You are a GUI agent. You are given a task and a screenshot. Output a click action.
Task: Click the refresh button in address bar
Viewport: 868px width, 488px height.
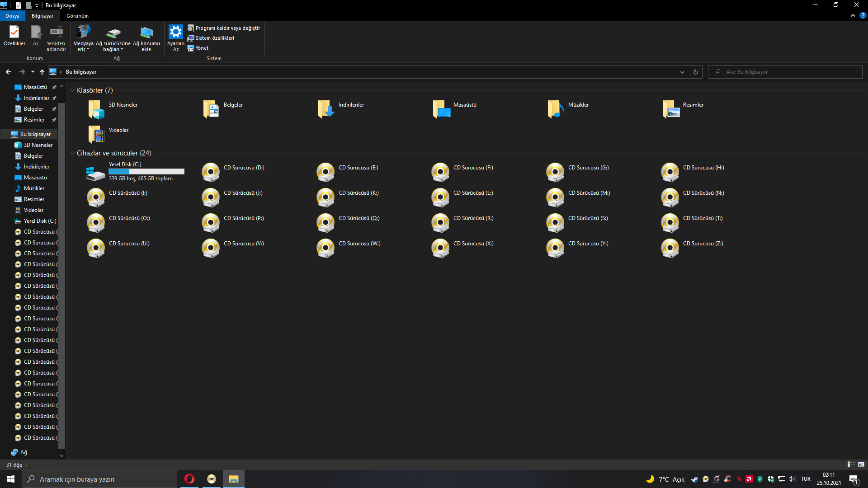(696, 72)
